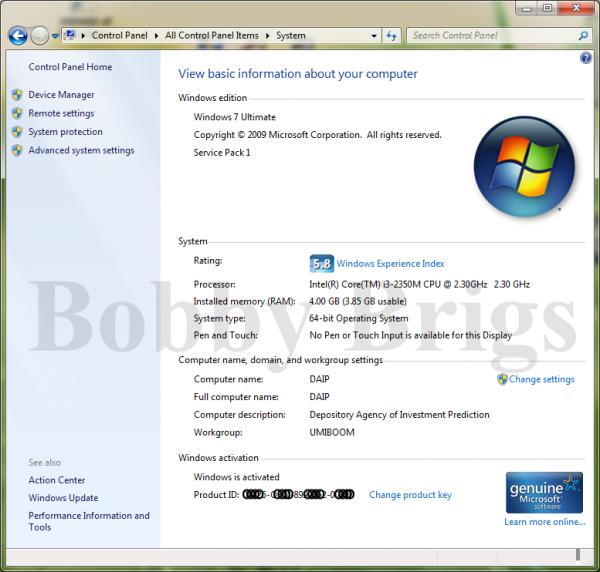Open Windows Update
This screenshot has width=600, height=572.
coord(63,498)
